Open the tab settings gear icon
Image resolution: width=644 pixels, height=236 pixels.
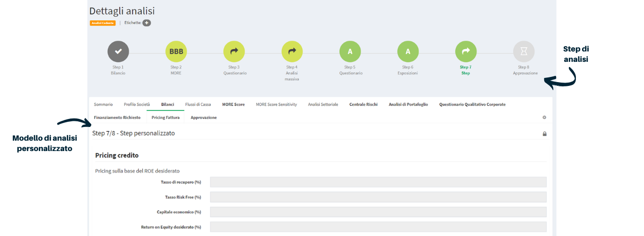(544, 118)
